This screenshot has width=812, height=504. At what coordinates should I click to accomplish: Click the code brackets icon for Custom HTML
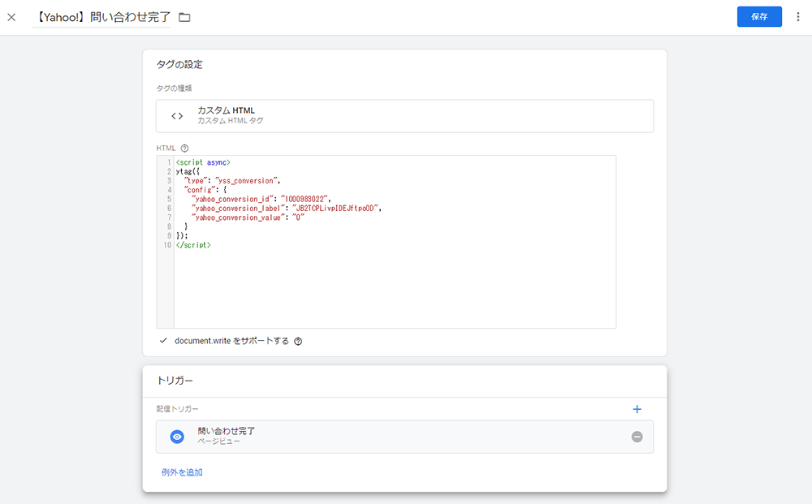click(x=177, y=116)
